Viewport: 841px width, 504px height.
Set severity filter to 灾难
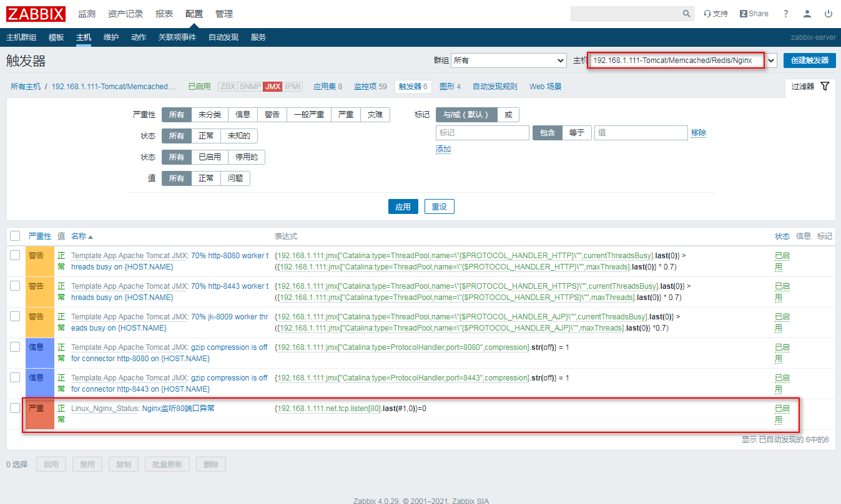click(375, 115)
